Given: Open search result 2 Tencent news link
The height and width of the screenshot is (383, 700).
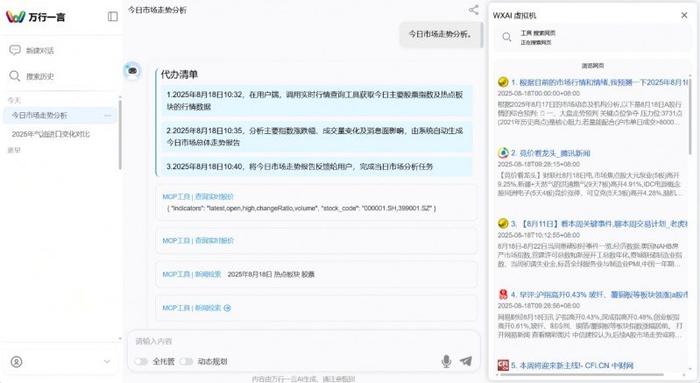Looking at the screenshot, I should tap(550, 153).
